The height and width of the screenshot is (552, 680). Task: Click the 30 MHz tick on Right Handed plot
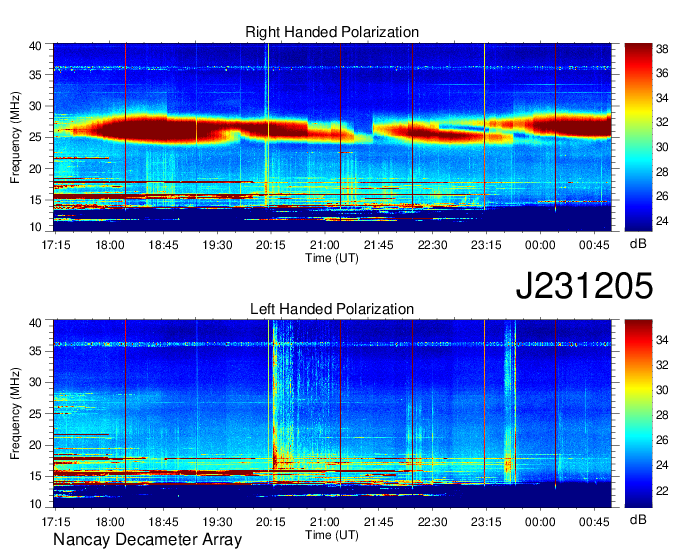(35, 106)
